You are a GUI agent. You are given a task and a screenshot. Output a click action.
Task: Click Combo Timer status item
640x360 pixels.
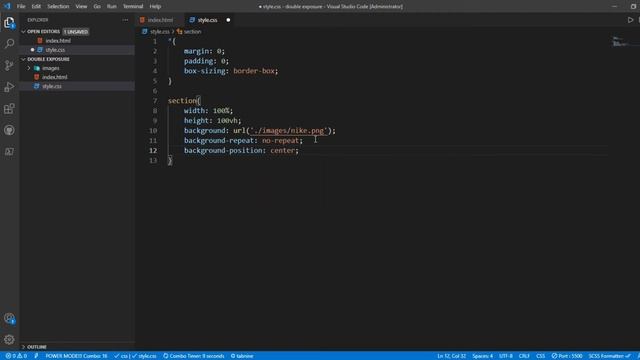tap(193, 356)
